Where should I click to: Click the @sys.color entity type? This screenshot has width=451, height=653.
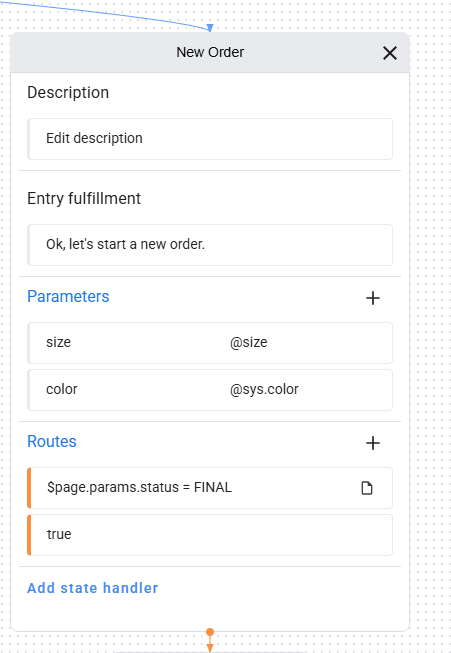(264, 389)
